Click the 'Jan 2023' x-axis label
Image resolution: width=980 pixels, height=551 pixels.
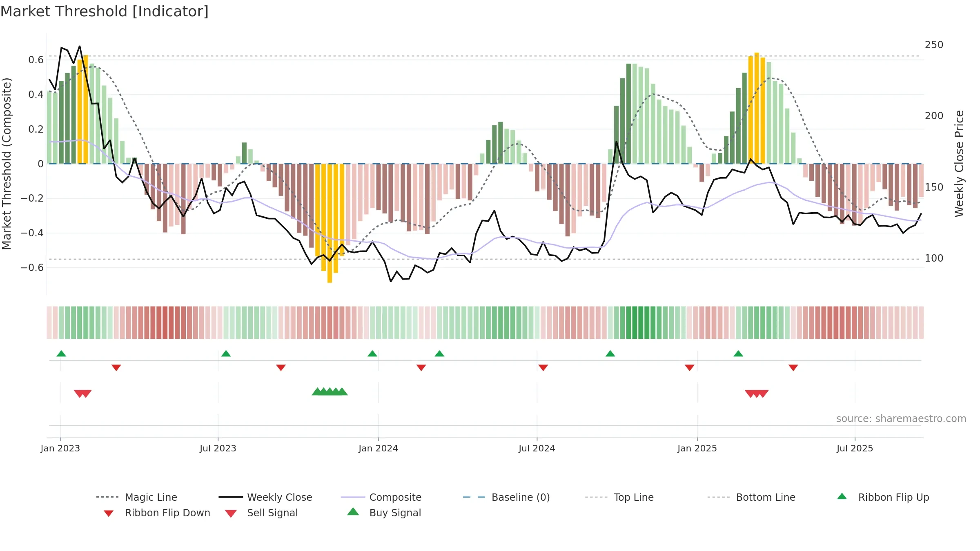[x=60, y=448]
